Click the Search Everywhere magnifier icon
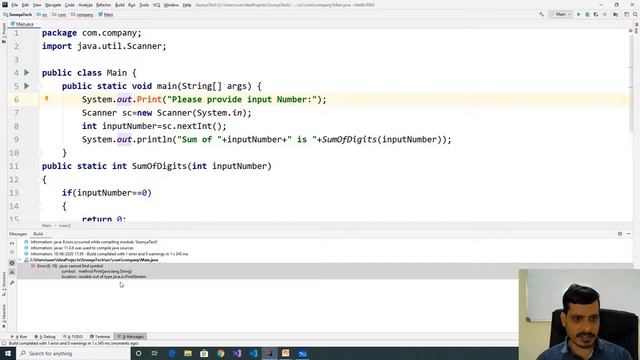The height and width of the screenshot is (360, 640). [x=636, y=14]
